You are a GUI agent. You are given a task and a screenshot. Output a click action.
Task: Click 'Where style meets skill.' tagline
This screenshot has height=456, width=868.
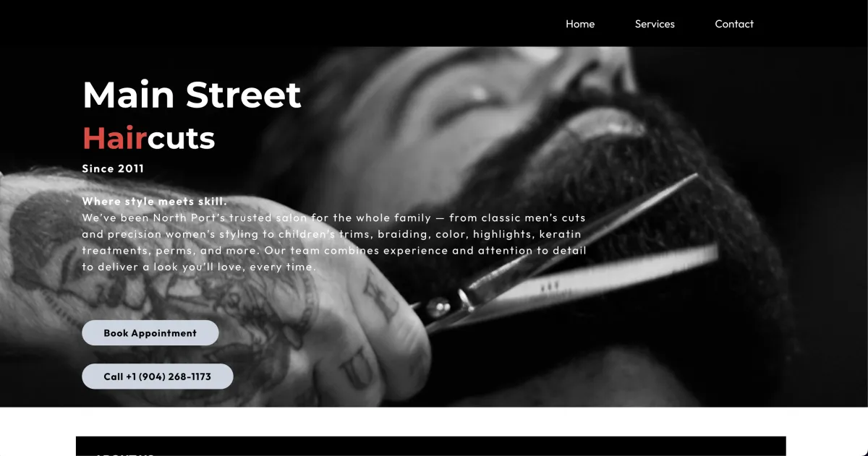(155, 201)
